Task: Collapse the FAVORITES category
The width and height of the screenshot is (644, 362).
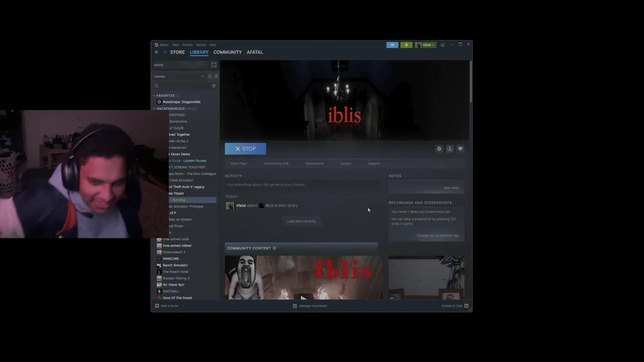Action: [154, 96]
